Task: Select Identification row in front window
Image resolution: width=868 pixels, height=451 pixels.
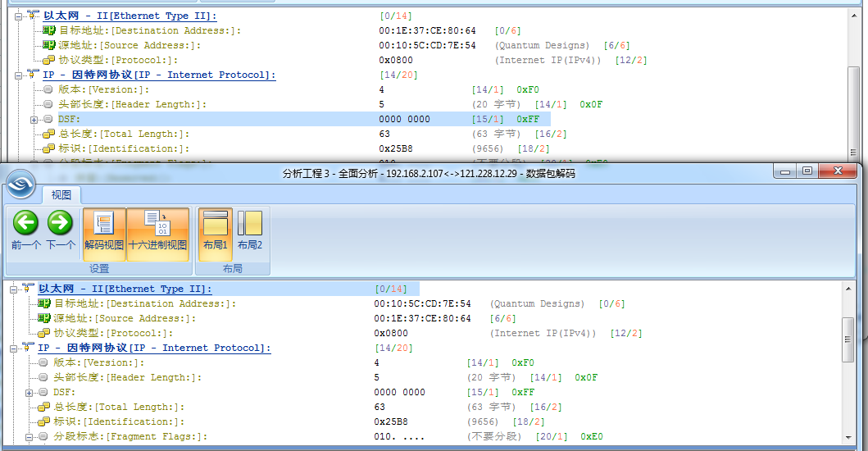Action: [x=299, y=421]
